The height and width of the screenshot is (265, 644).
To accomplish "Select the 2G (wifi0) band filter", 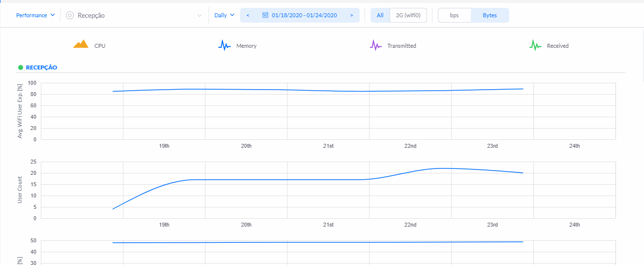I will coord(408,15).
